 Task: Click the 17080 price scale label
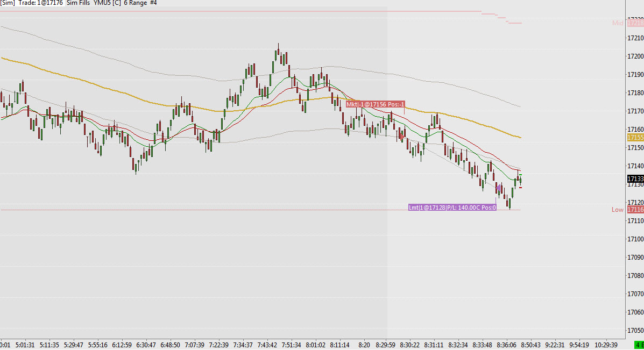pyautogui.click(x=635, y=276)
